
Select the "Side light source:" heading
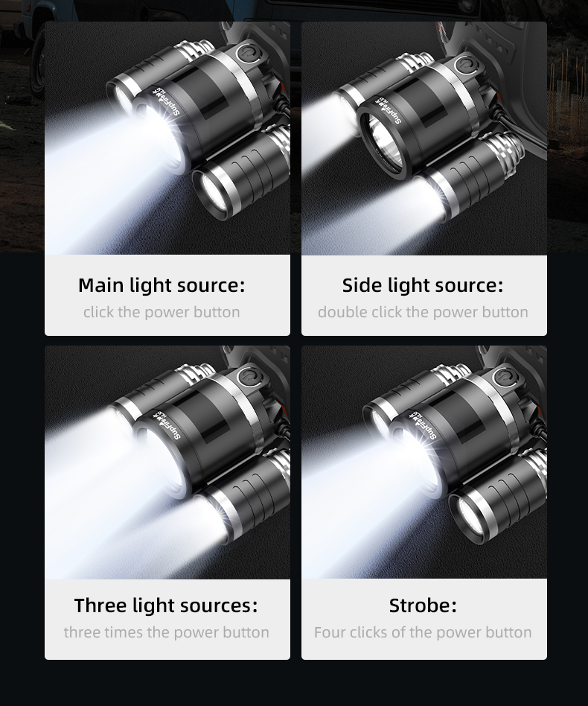point(423,285)
